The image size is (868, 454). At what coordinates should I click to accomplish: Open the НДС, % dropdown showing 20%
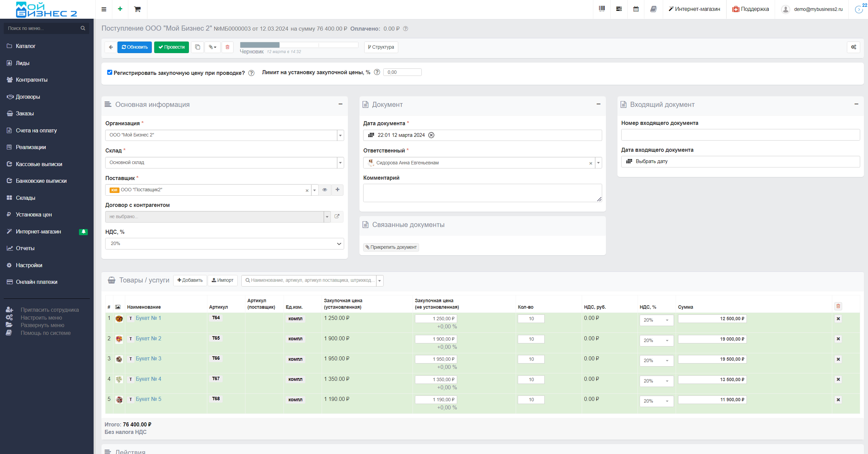pyautogui.click(x=224, y=243)
